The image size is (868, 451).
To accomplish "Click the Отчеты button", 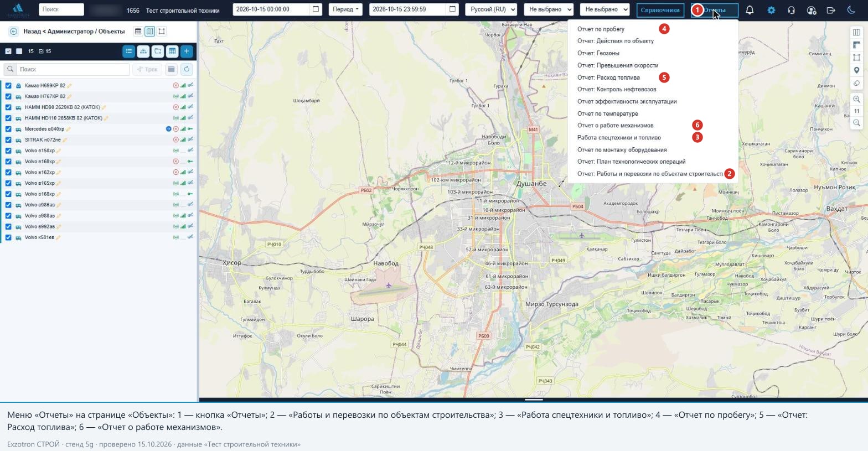I will 715,10.
